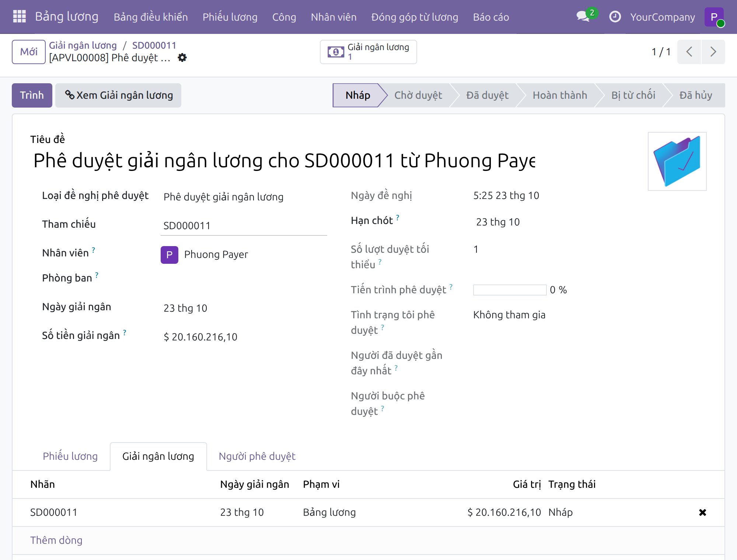Click the Trình submit button
Viewport: 737px width, 560px height.
32,95
